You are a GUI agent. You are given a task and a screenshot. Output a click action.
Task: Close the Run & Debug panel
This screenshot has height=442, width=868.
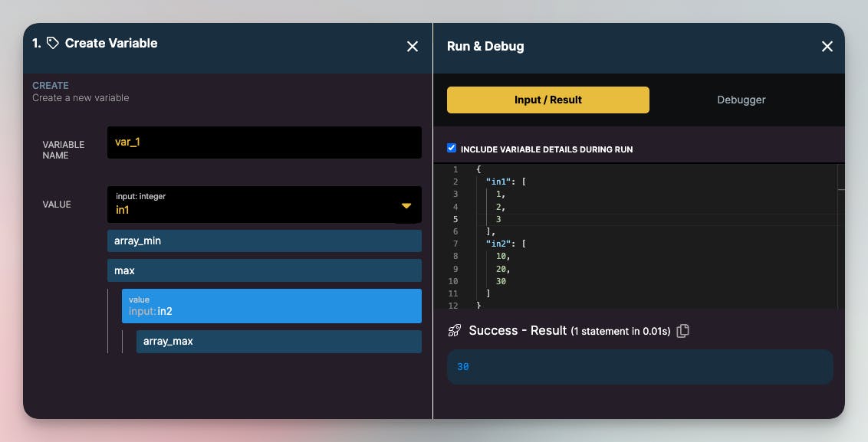tap(827, 47)
